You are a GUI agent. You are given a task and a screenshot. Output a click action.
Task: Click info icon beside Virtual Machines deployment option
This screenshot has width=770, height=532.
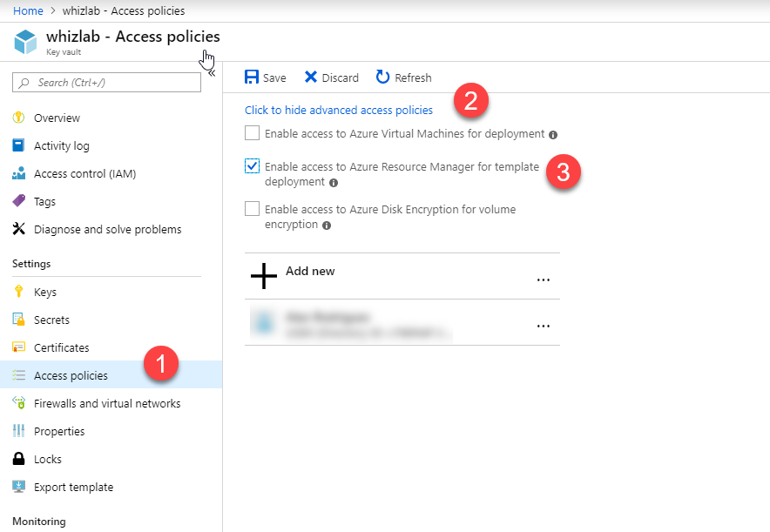coord(553,135)
